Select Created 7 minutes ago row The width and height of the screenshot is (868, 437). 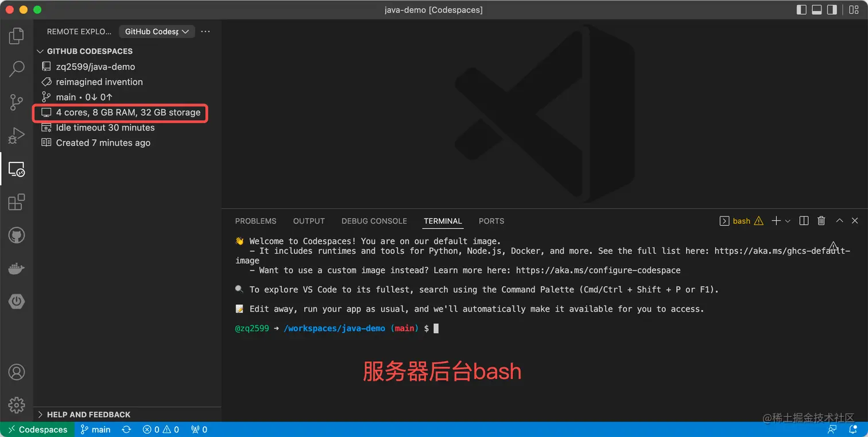click(x=127, y=142)
